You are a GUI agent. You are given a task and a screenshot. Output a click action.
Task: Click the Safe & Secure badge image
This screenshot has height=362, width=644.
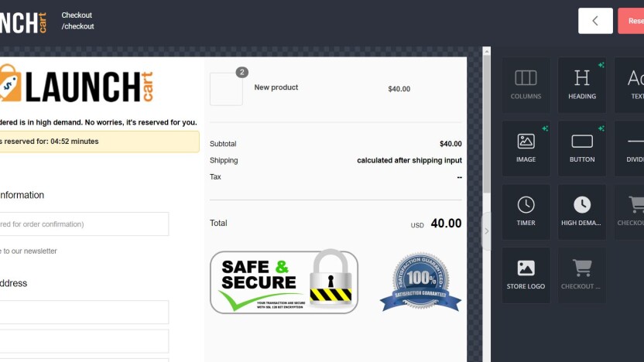click(284, 282)
